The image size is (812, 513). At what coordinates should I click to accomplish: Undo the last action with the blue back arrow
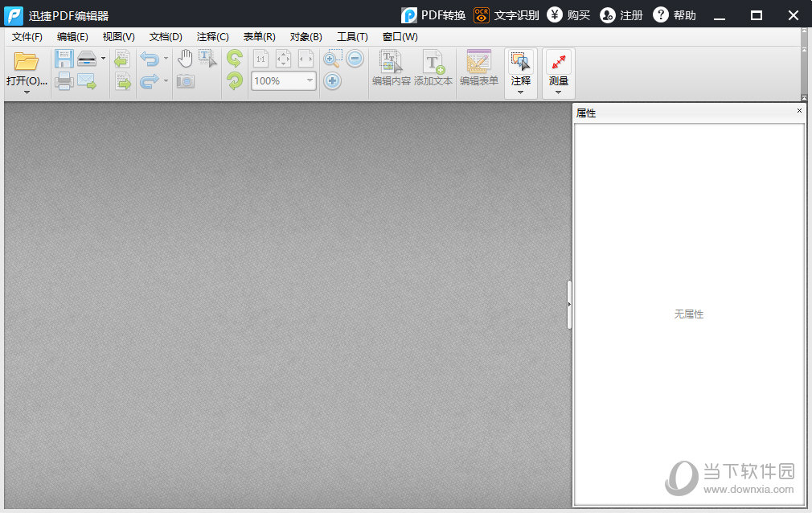pyautogui.click(x=150, y=59)
